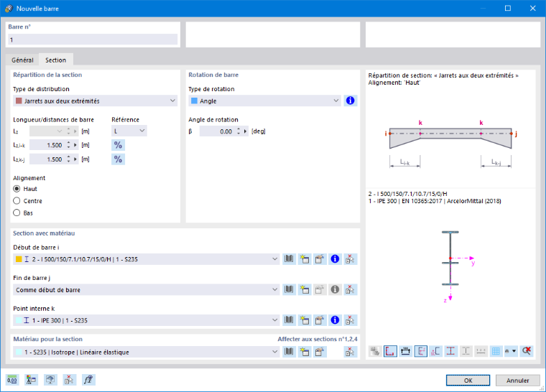This screenshot has height=392, width=546.
Task: Click the red swatch in Type de distribution
Action: click(19, 101)
